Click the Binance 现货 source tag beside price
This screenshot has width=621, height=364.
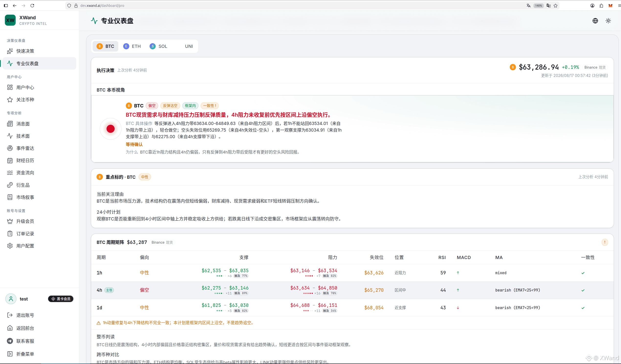point(595,67)
